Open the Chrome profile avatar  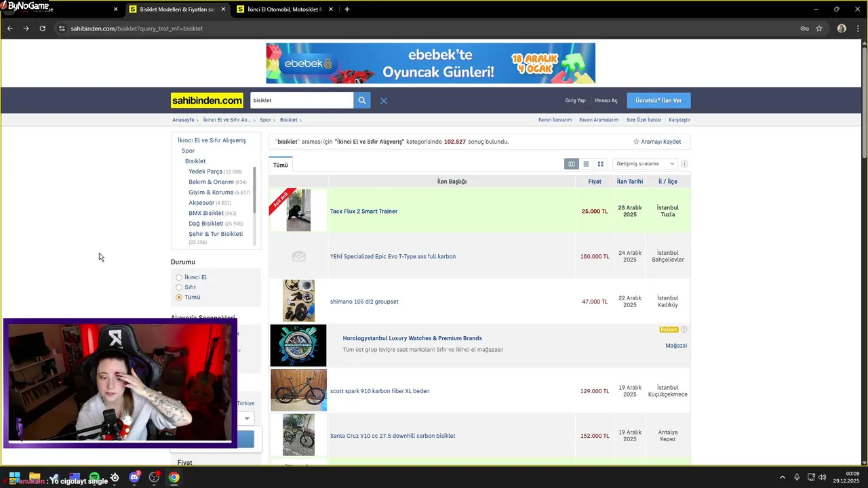842,28
